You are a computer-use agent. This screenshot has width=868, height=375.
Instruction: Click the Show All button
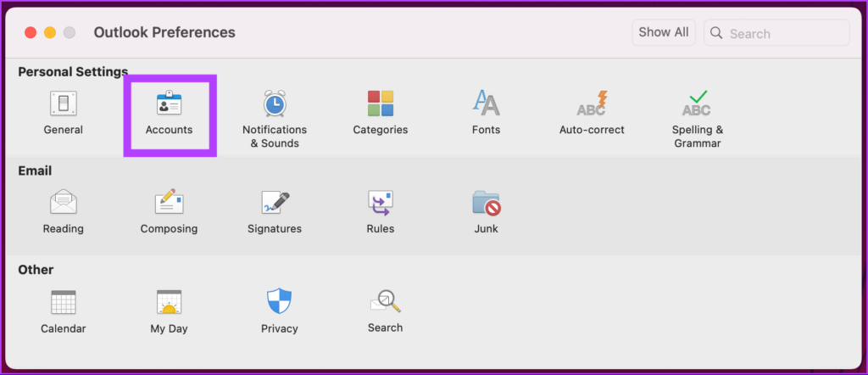[664, 33]
